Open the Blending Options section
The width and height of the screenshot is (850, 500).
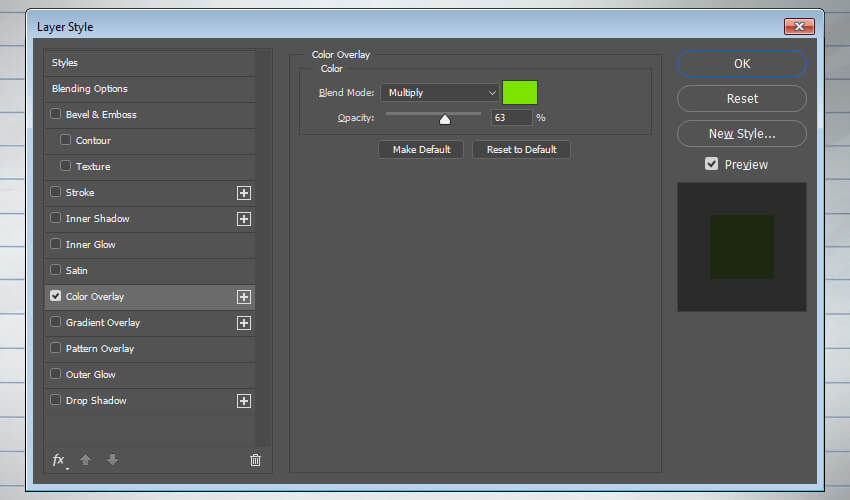[x=150, y=89]
